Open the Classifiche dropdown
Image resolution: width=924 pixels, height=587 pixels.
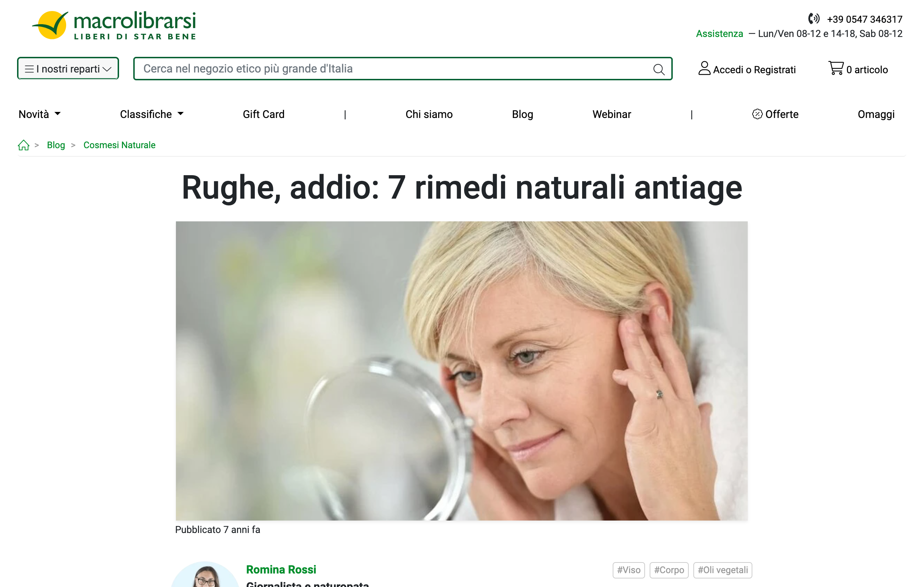click(x=152, y=114)
